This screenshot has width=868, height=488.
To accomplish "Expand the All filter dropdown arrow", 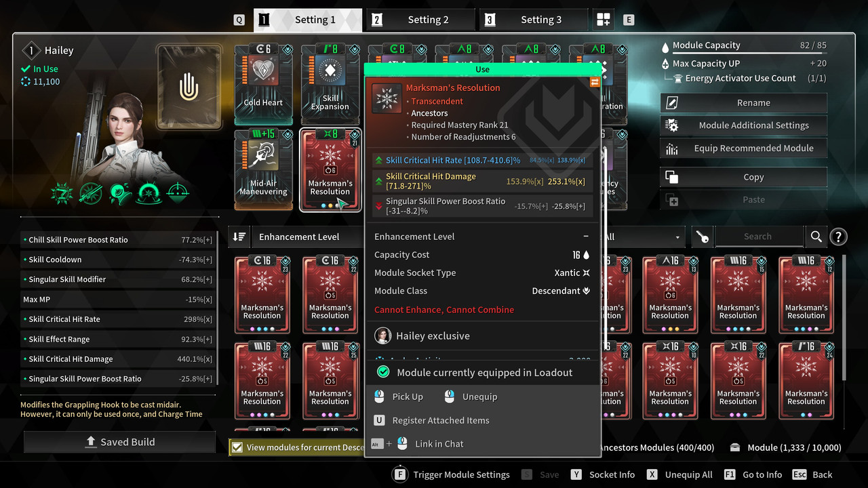I will [x=677, y=237].
